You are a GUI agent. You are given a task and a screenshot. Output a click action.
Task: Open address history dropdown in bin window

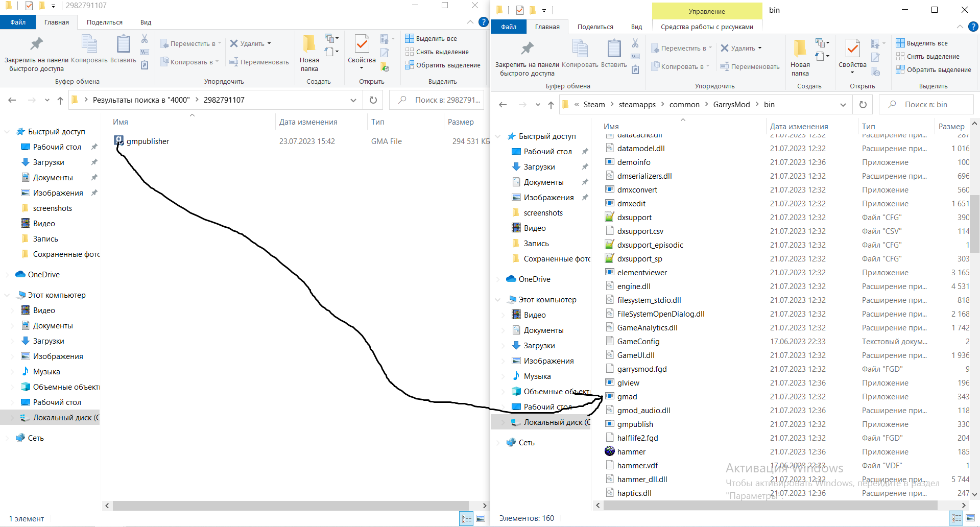[x=843, y=105]
